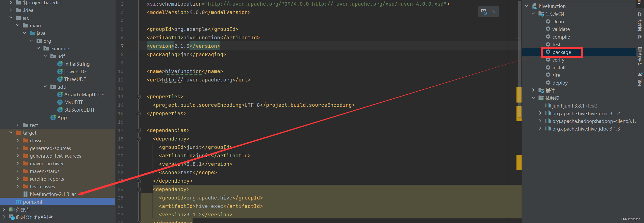Expand the classes folder
Viewport: 644px width, 223px height.
pos(18,140)
